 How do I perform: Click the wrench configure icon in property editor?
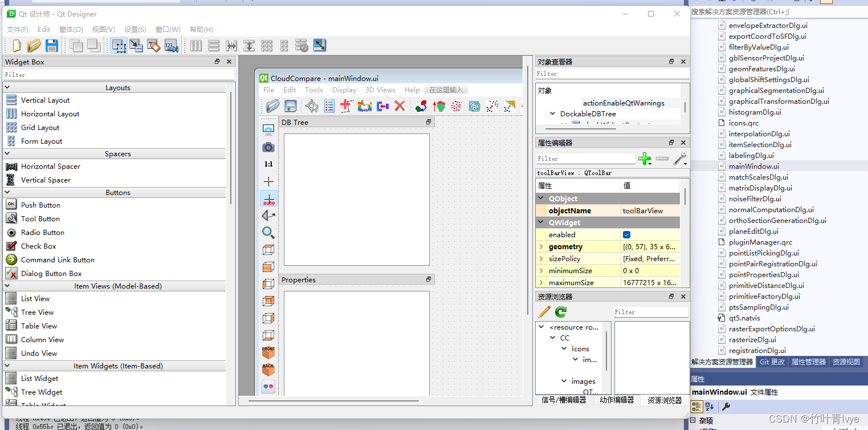(x=680, y=159)
